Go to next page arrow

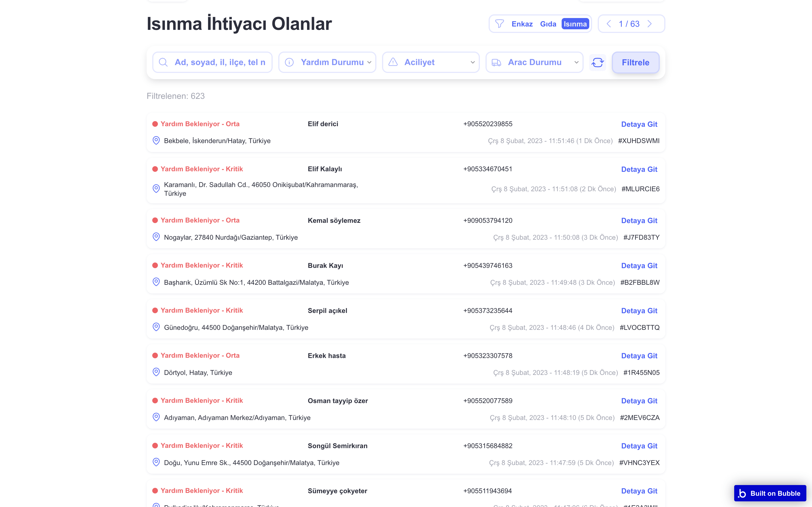pyautogui.click(x=650, y=24)
